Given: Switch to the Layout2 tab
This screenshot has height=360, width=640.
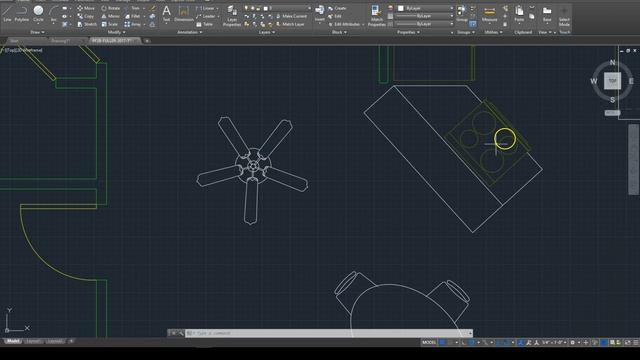Looking at the screenshot, I should (x=55, y=341).
